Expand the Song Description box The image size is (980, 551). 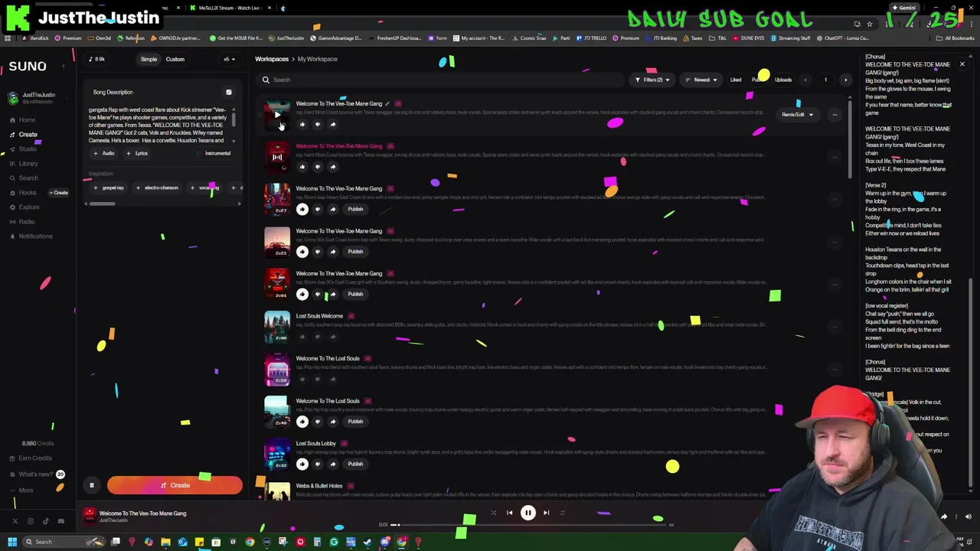click(x=228, y=93)
